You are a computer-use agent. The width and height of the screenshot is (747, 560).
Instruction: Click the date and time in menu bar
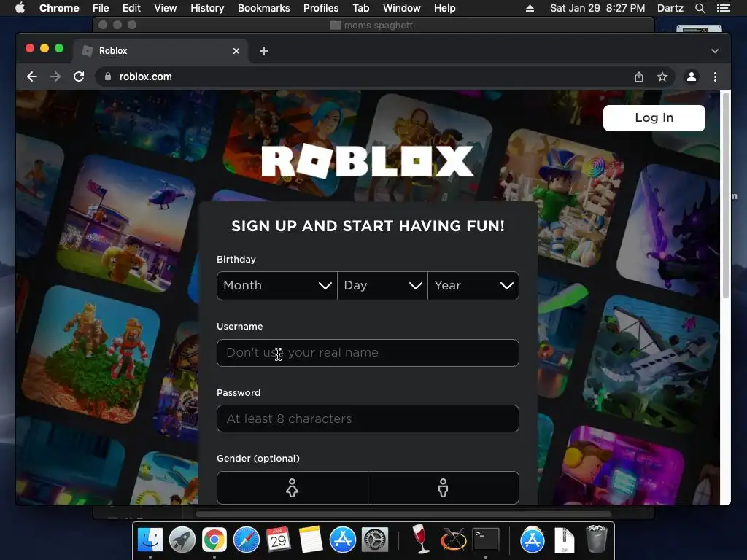click(x=597, y=8)
